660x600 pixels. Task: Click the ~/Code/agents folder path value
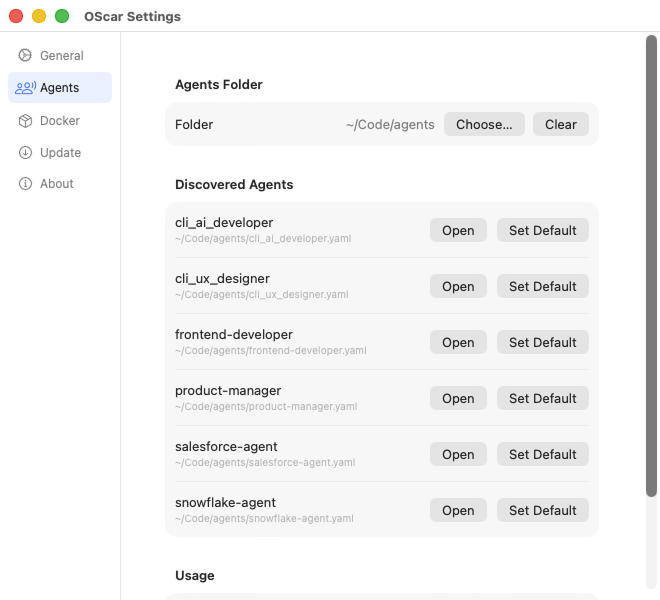click(x=390, y=125)
